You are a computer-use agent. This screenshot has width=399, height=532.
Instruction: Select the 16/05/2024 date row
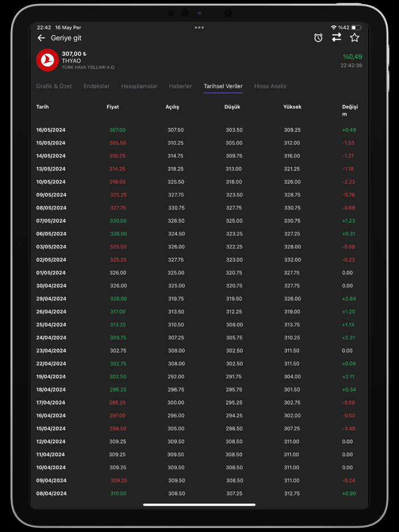click(x=199, y=130)
